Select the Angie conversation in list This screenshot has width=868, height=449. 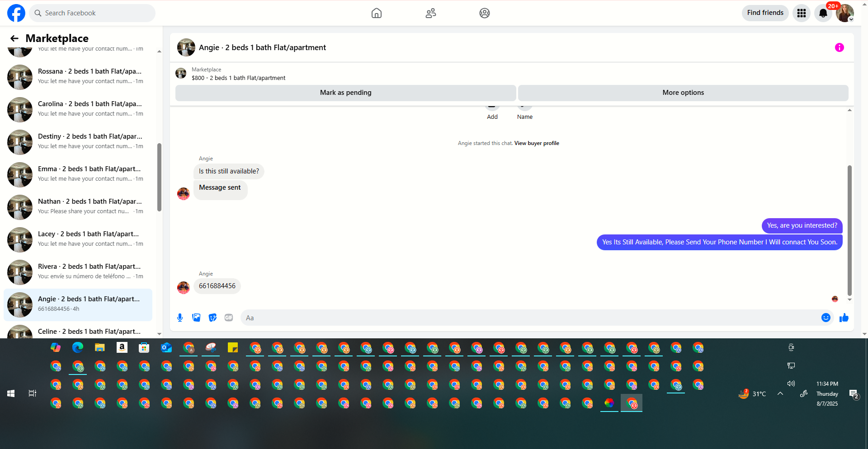pos(78,305)
